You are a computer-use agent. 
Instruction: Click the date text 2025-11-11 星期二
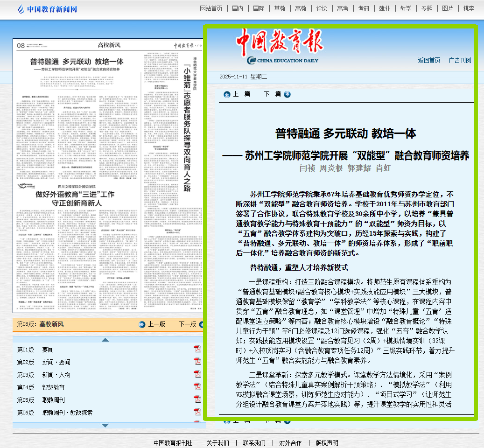tap(243, 77)
